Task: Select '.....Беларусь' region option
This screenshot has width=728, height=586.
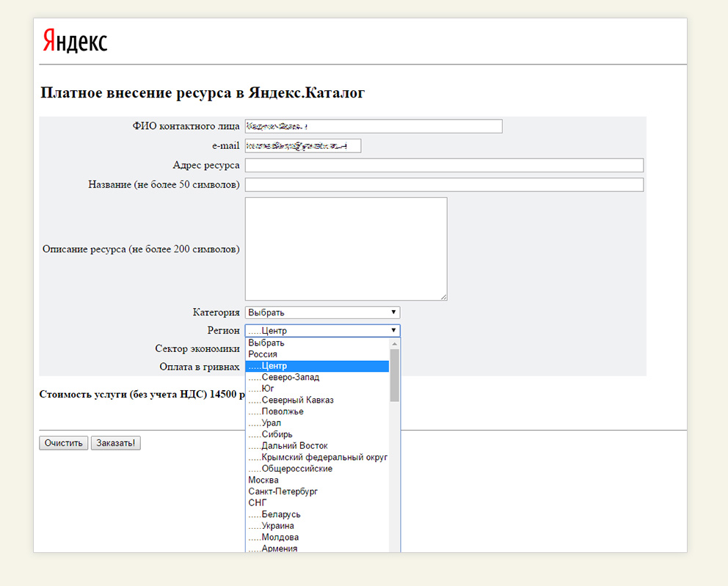Action: (317, 515)
